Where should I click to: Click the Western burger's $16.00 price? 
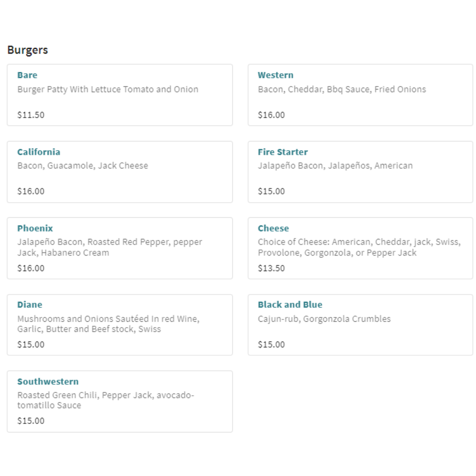pos(271,115)
